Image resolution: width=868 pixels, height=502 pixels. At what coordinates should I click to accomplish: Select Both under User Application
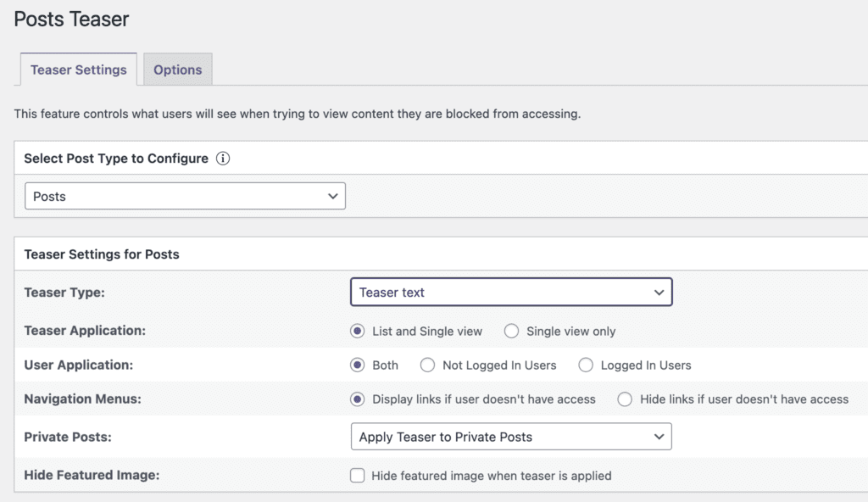coord(357,365)
